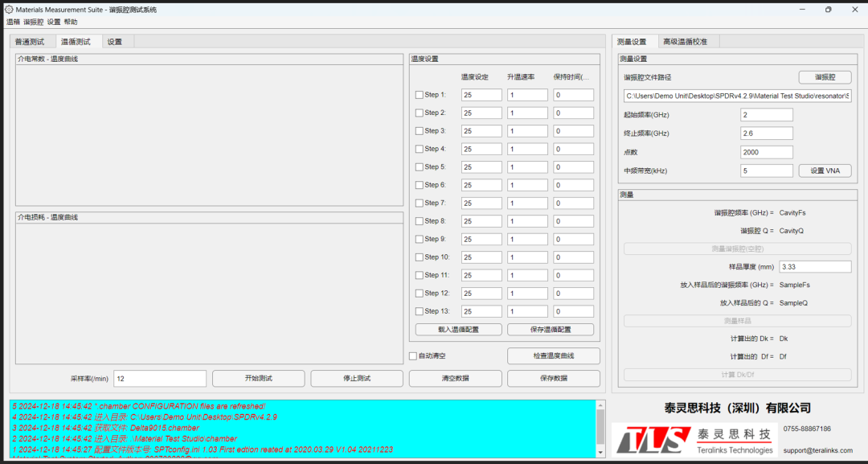Click the 样品厚度 (mm) field

tap(816, 267)
